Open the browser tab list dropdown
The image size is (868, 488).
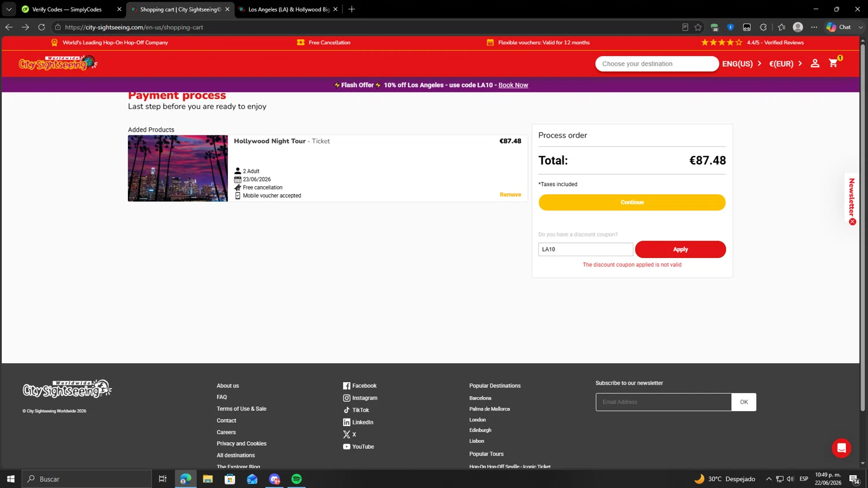9,9
